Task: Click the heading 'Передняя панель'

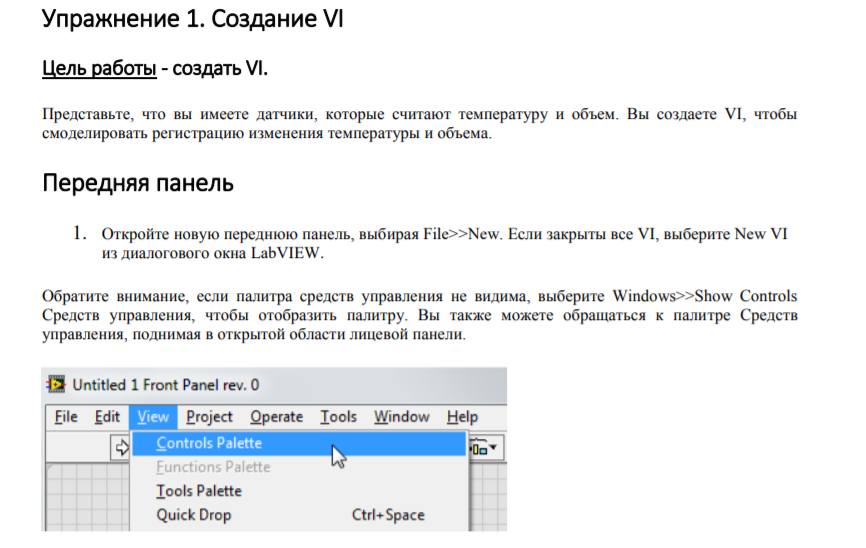Action: [138, 183]
